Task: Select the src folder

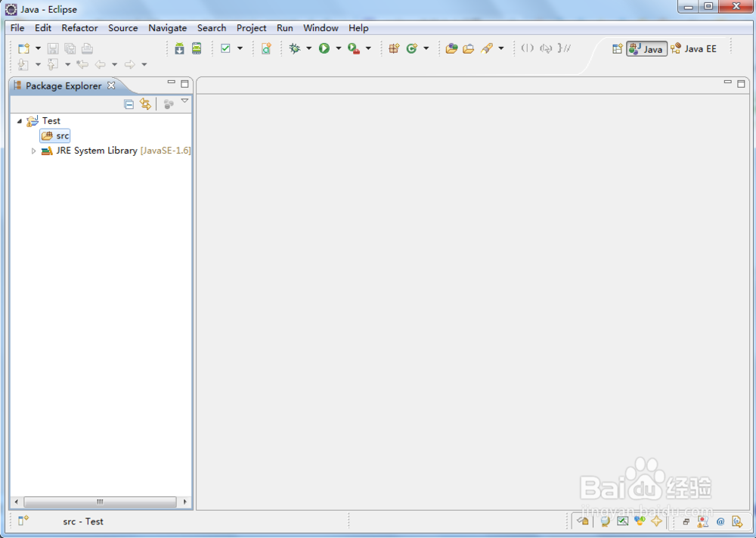Action: 55,136
